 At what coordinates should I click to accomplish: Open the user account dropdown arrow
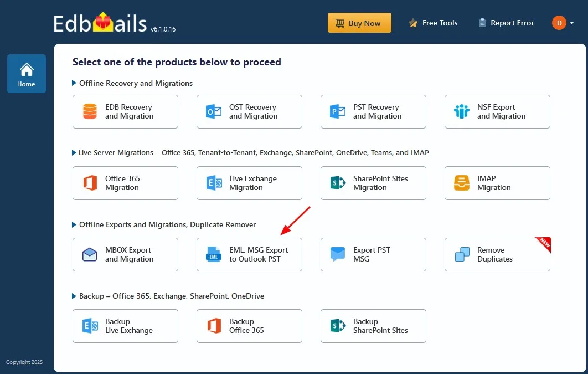point(572,23)
